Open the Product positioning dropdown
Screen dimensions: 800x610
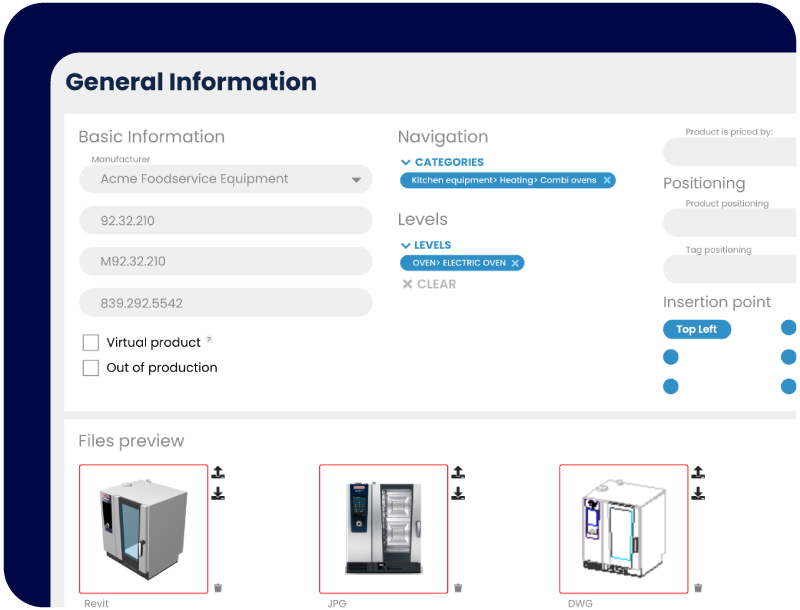[x=730, y=223]
